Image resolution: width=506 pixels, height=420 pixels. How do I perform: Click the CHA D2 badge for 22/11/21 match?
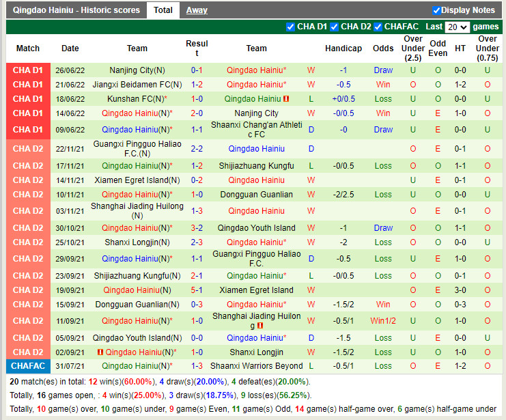(28, 149)
